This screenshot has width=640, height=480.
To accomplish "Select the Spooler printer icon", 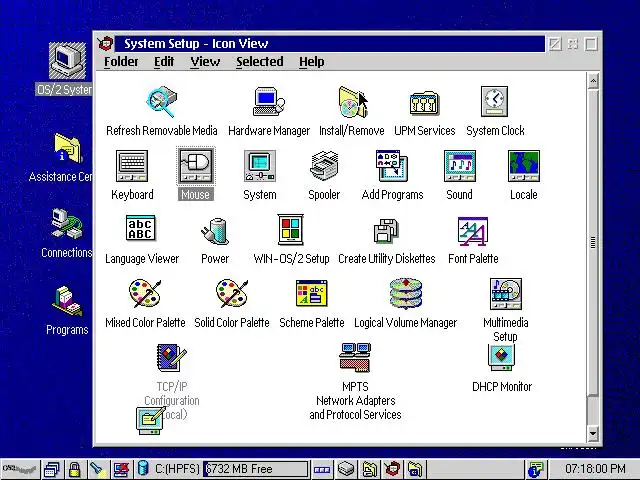I will coord(324,166).
